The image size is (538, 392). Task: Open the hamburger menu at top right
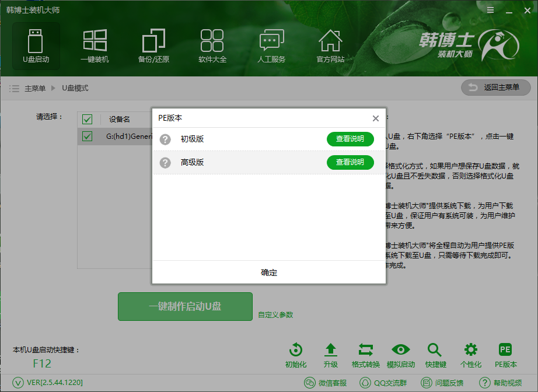click(490, 10)
